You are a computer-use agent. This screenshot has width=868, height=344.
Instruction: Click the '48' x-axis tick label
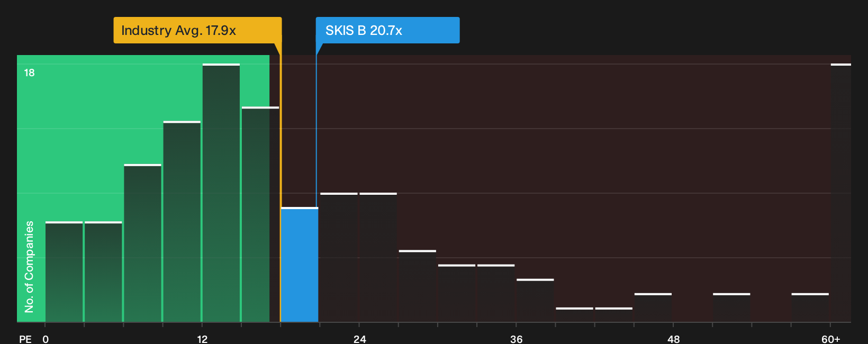coord(673,339)
